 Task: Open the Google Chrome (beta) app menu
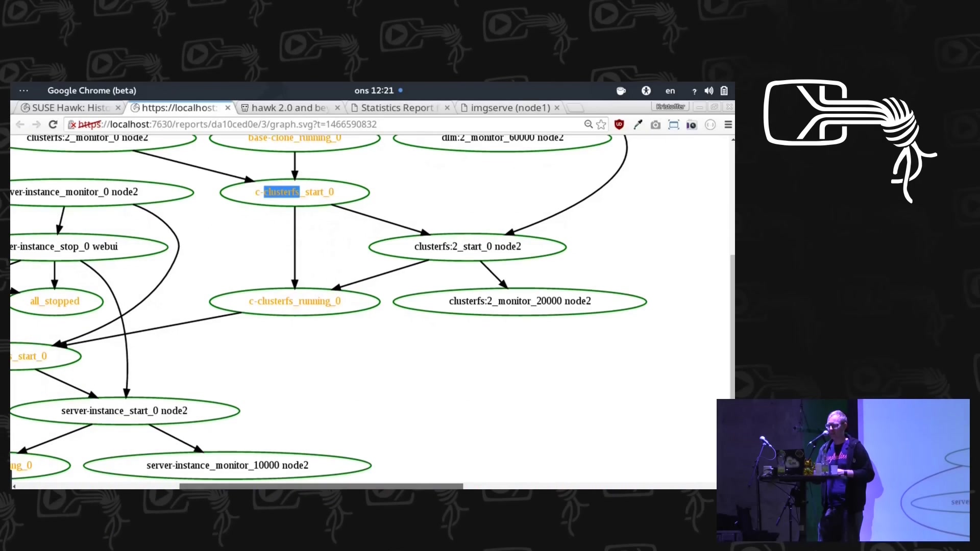[92, 90]
